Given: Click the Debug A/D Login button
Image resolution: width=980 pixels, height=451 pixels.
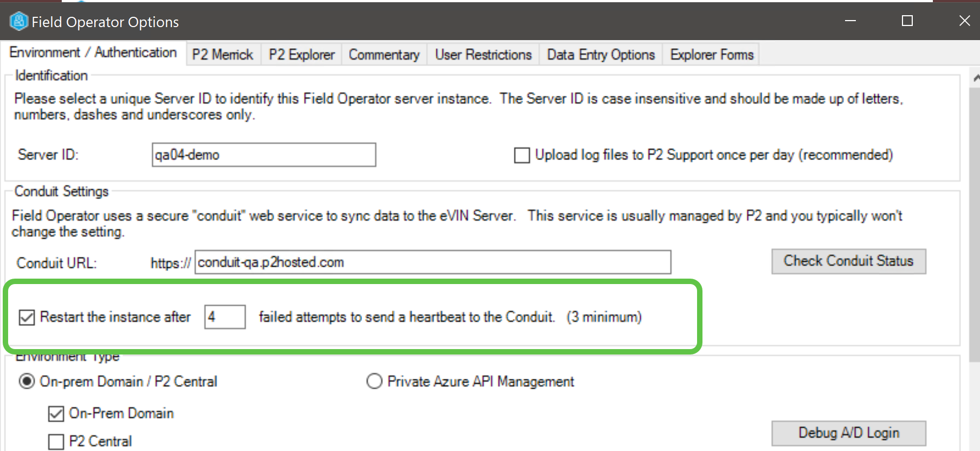Looking at the screenshot, I should click(848, 433).
